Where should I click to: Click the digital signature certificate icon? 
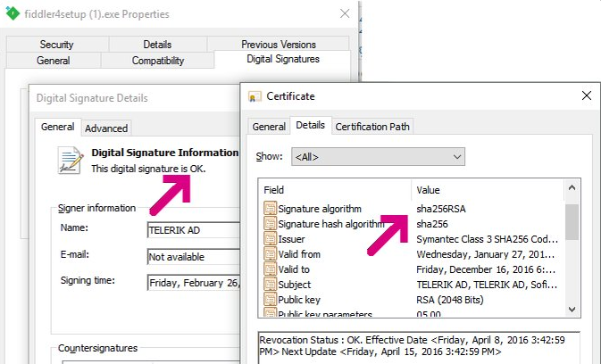click(x=70, y=159)
